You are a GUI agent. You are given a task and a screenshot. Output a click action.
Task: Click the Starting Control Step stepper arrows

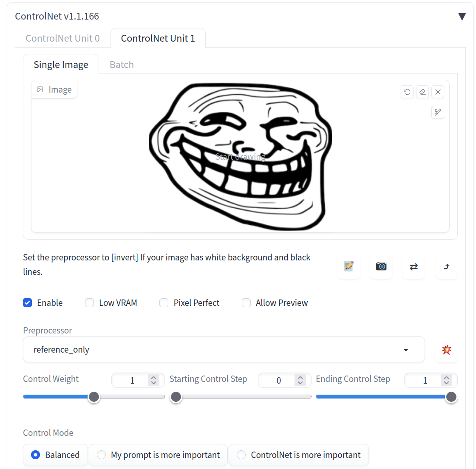click(x=300, y=380)
